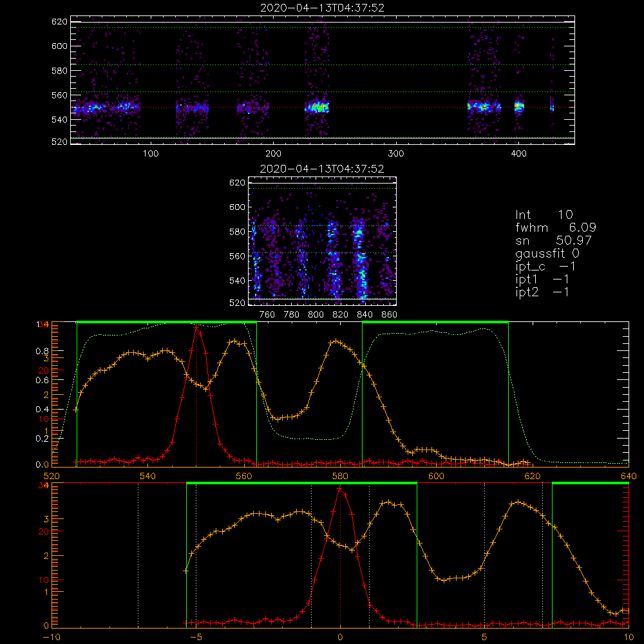644x644 pixels.
Task: Select the 'fwhm 6.09' readout line
Action: (556, 227)
